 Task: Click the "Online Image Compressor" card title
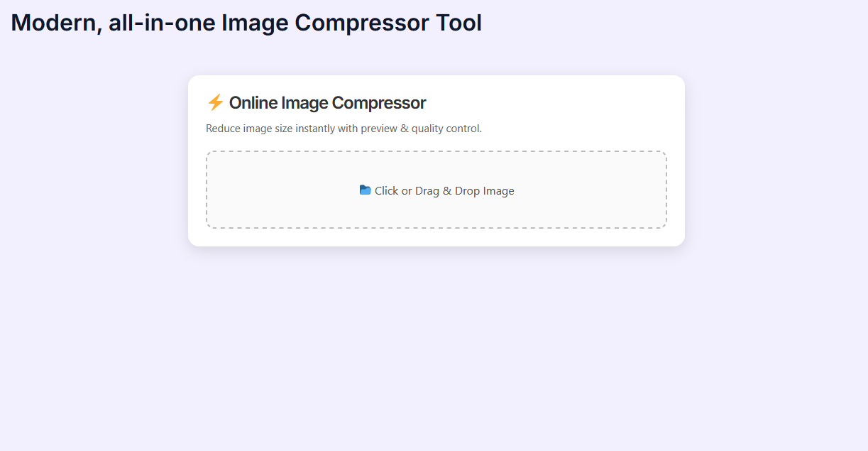tap(327, 103)
